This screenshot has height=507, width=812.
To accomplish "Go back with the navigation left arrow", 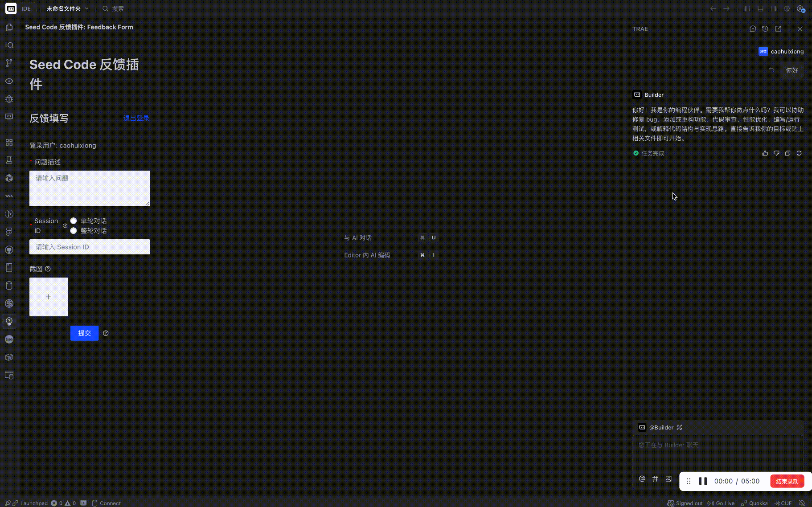I will (714, 8).
